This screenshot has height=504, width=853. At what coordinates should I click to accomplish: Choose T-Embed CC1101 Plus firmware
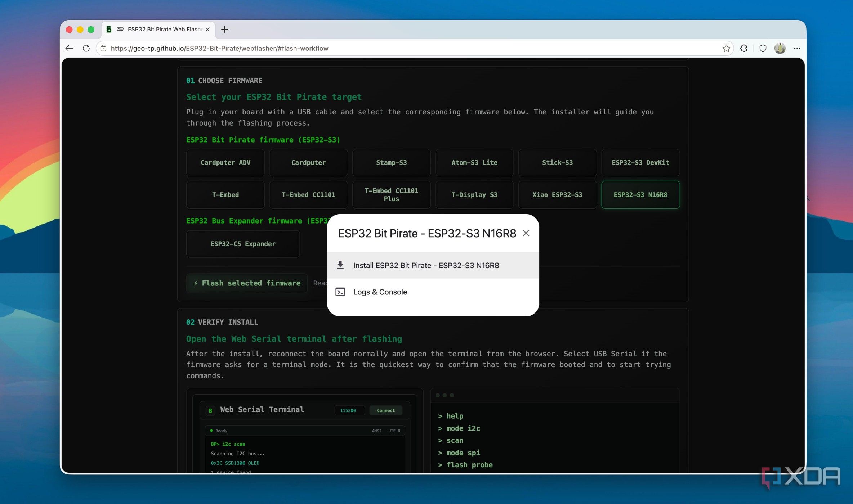pyautogui.click(x=391, y=195)
